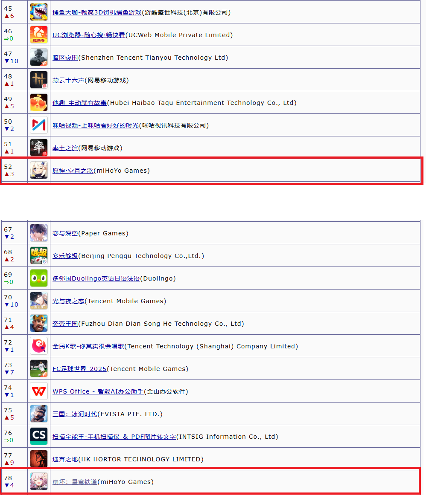Open the 多邻国Duolingo英语日语法语 link
432x504 pixels.
click(x=96, y=279)
